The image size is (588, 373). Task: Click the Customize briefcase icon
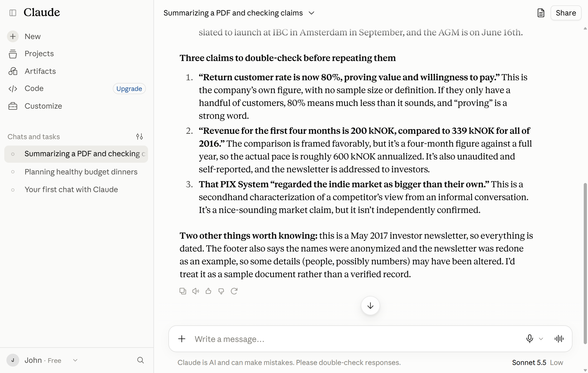13,106
